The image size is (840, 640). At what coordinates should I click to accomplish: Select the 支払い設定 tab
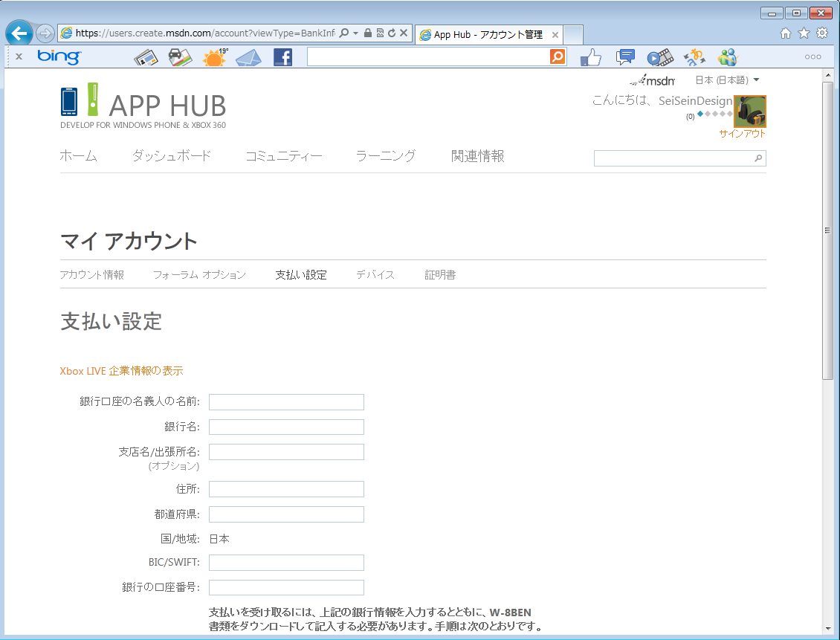click(x=301, y=275)
